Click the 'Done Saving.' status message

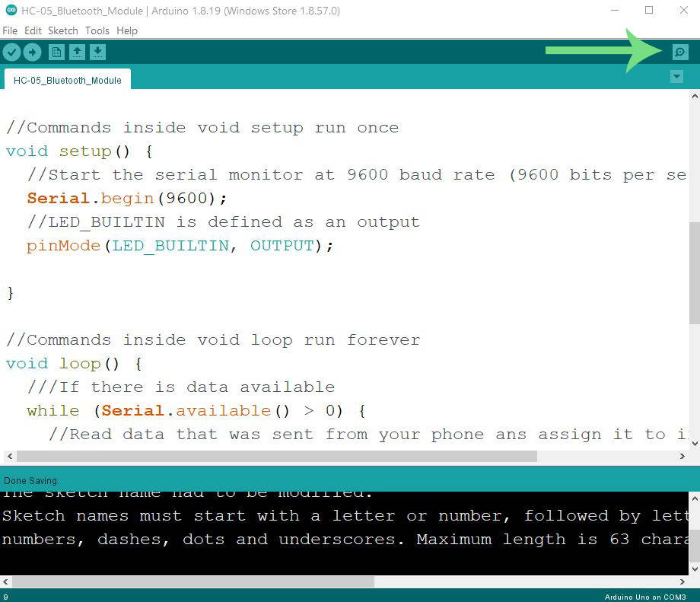tap(30, 480)
